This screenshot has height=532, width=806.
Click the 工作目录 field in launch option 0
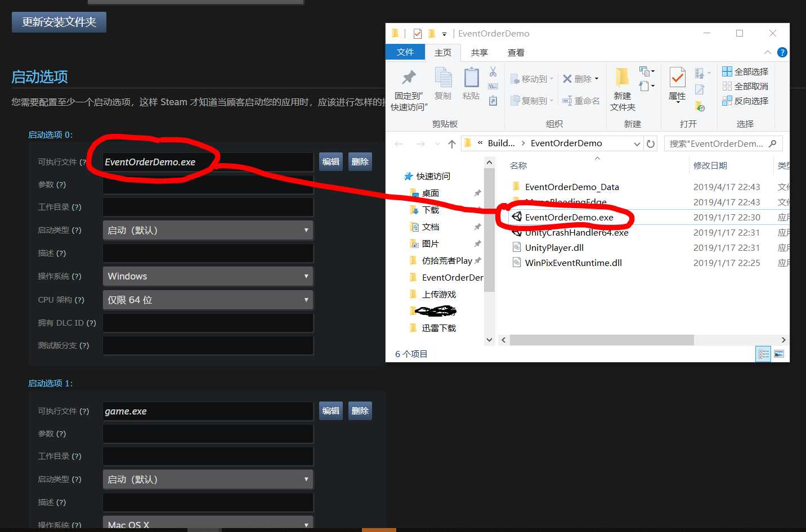tap(208, 207)
